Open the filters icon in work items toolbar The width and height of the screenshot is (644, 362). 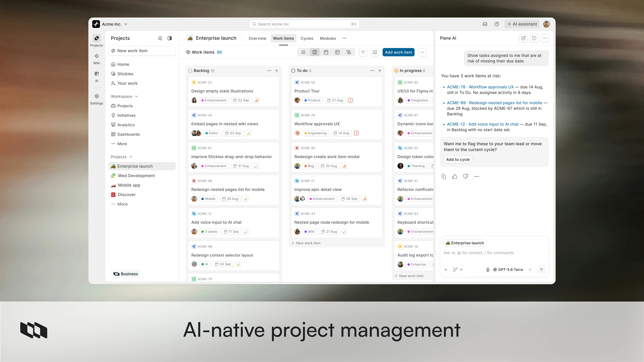363,52
